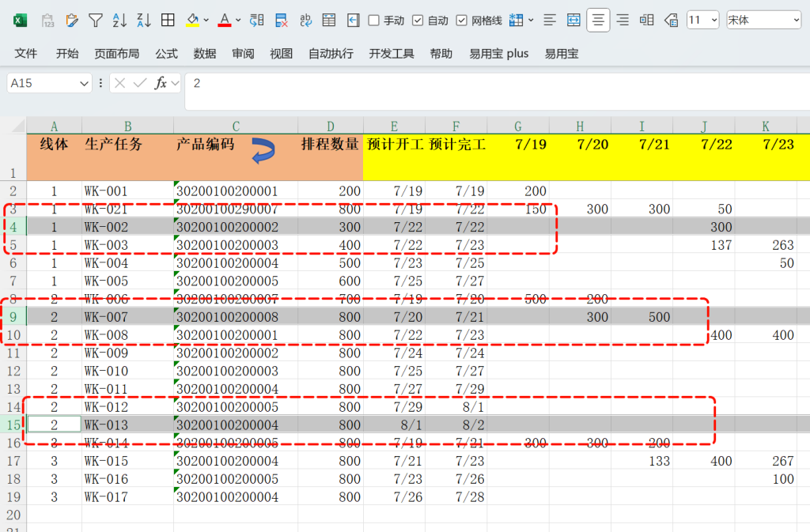Viewport: 810px width, 532px height.
Task: Open font size 11 dropdown
Action: [x=714, y=21]
